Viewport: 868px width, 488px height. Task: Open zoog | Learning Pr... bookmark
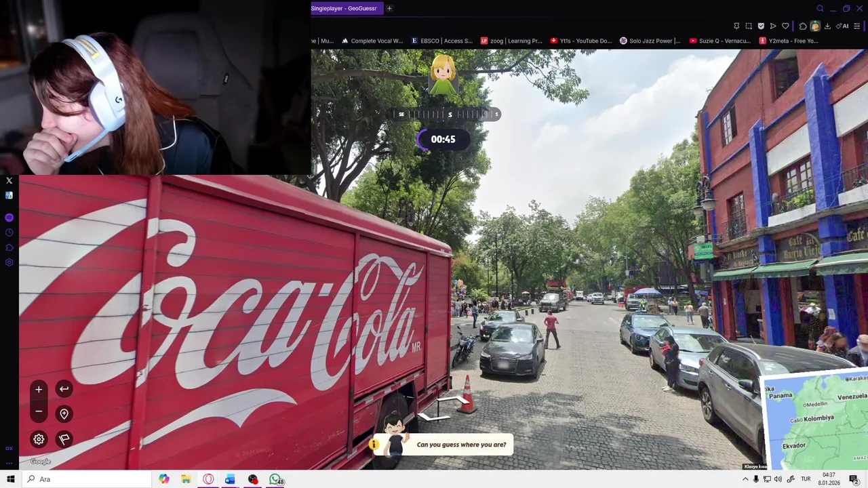[511, 41]
